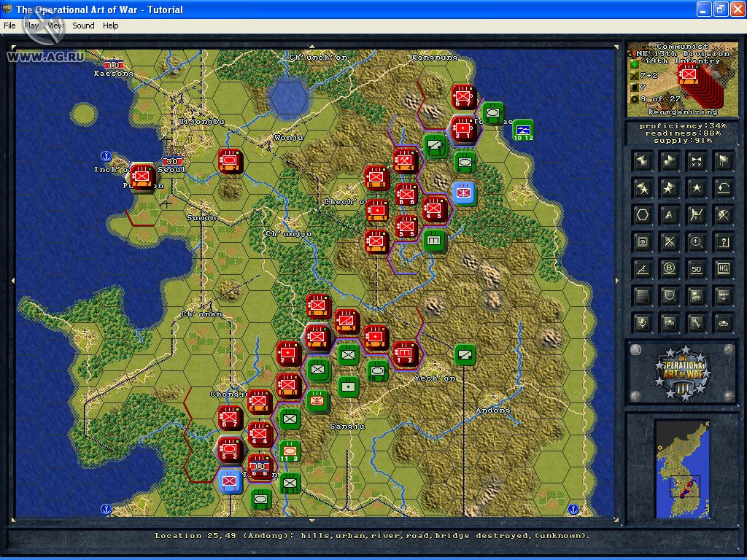Screen dimensions: 747x560
Task: Click the letter A button
Action: [x=669, y=215]
